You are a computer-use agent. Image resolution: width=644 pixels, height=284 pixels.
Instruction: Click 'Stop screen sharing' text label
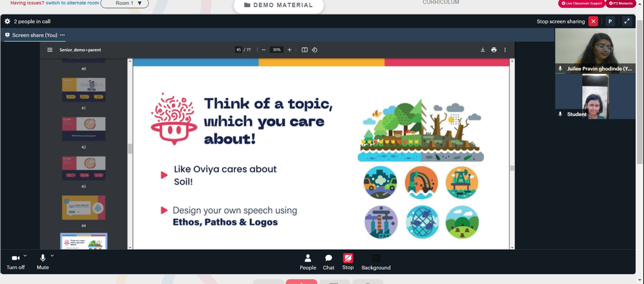pos(561,21)
